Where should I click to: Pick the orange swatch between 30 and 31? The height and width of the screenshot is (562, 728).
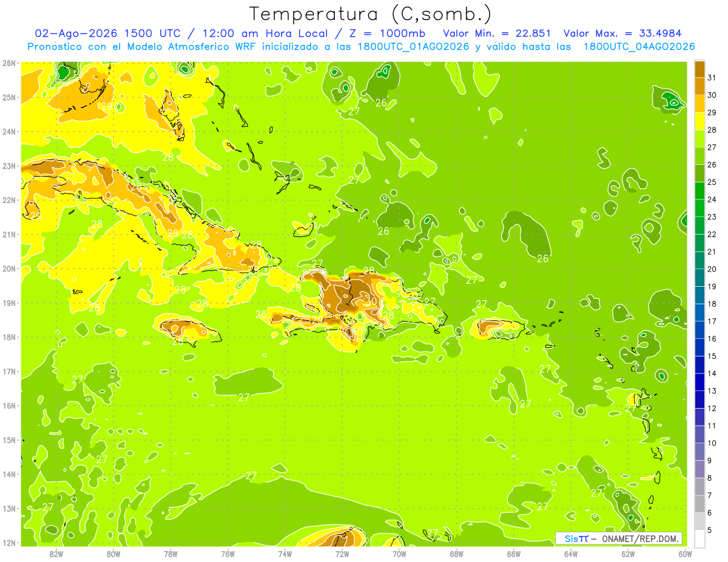coord(699,86)
